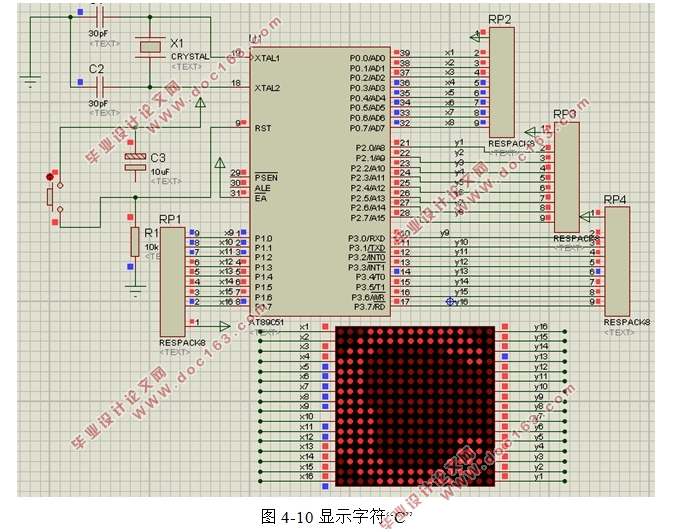Click the RP4 reference label

point(615,200)
